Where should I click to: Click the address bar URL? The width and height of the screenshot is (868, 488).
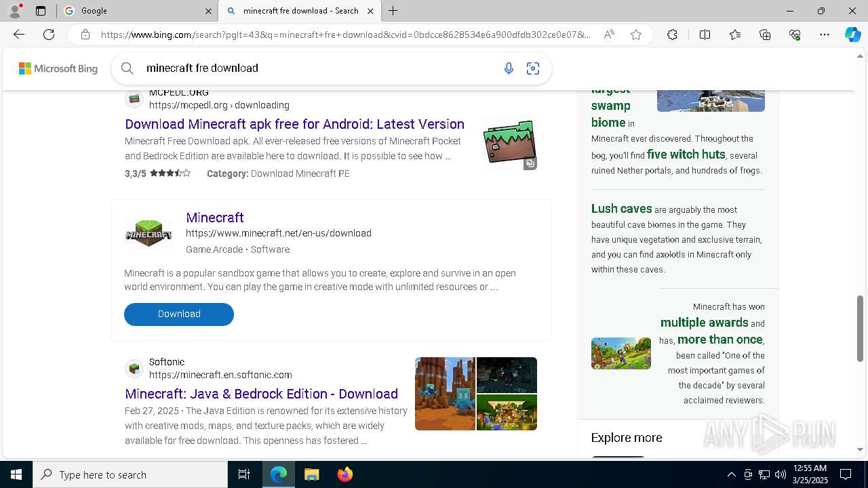point(346,35)
